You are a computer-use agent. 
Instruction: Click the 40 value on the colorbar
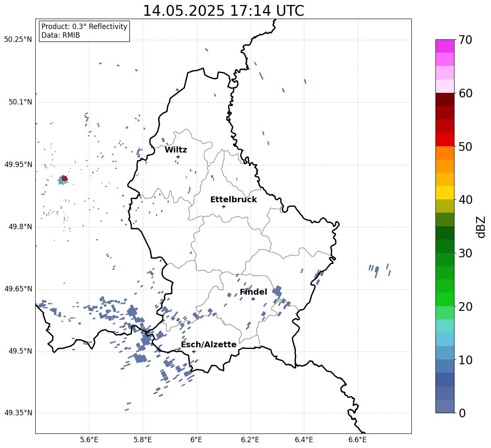465,200
